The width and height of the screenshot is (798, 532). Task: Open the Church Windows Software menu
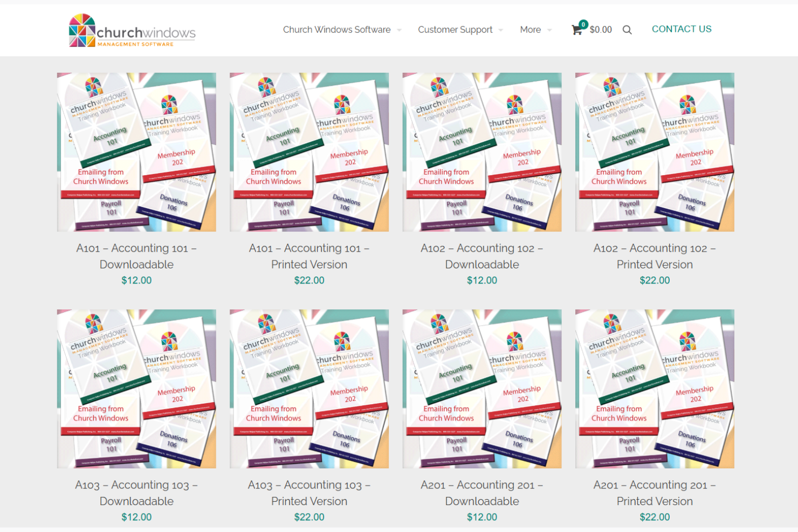(337, 30)
